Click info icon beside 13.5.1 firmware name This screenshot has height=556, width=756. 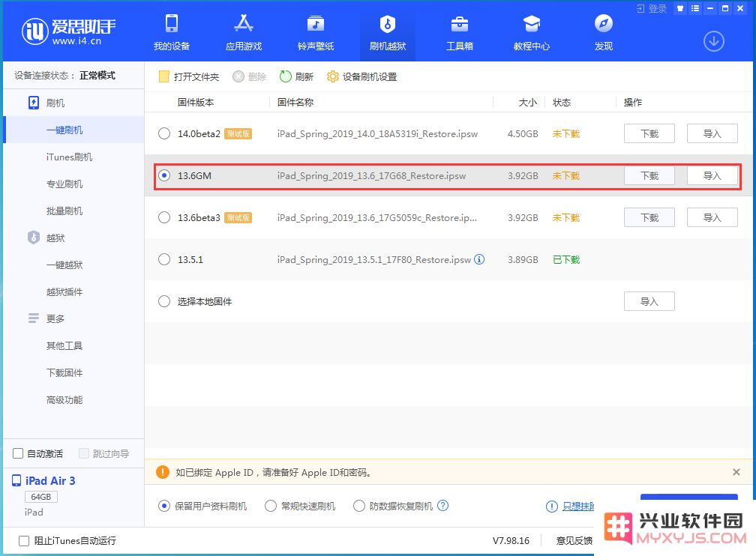click(479, 259)
